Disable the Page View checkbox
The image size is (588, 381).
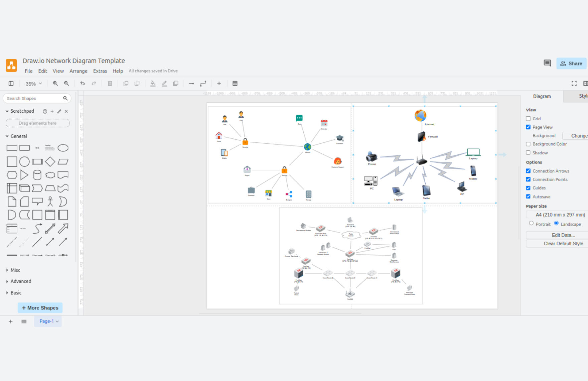pyautogui.click(x=528, y=127)
